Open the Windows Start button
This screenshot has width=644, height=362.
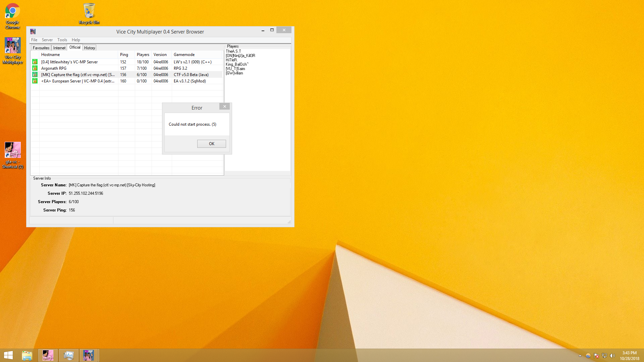pyautogui.click(x=8, y=355)
